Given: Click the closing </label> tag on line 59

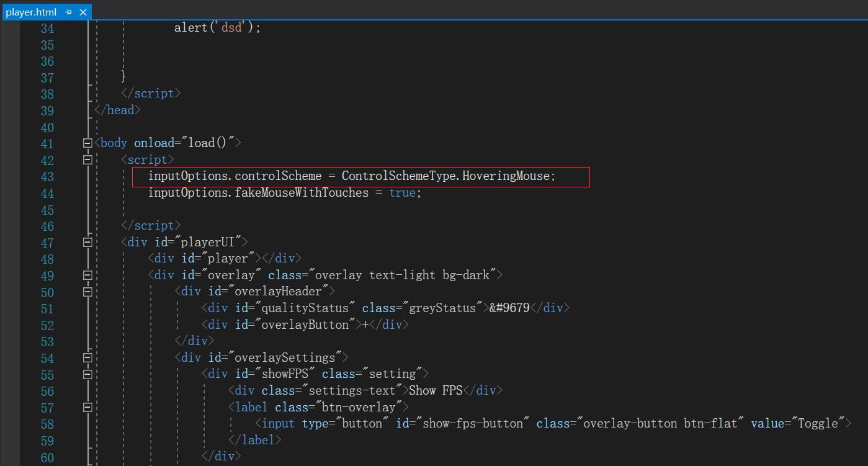Looking at the screenshot, I should pos(255,440).
